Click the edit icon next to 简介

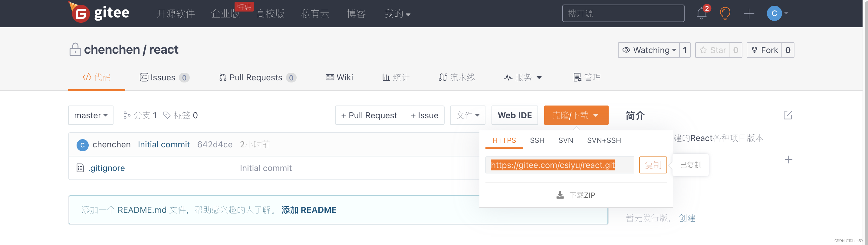click(x=788, y=115)
